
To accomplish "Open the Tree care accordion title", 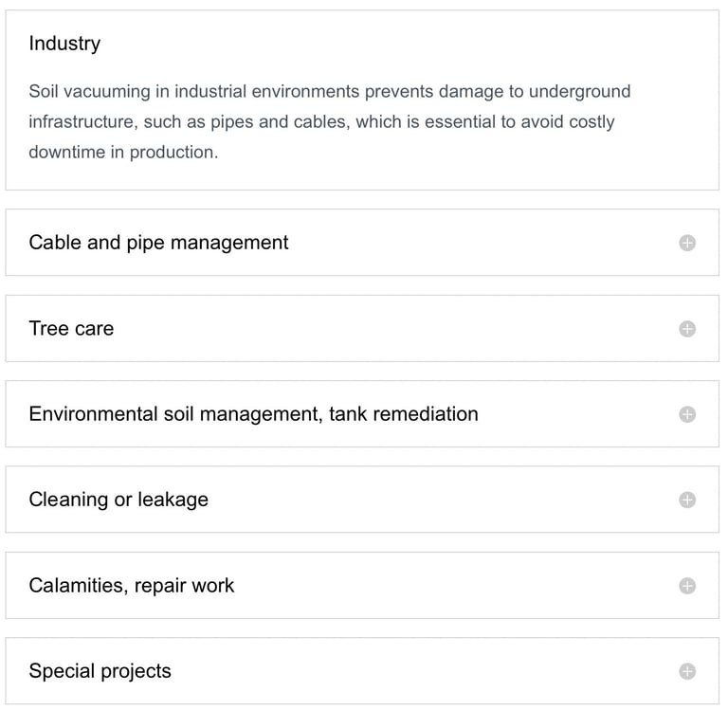I will tap(71, 329).
